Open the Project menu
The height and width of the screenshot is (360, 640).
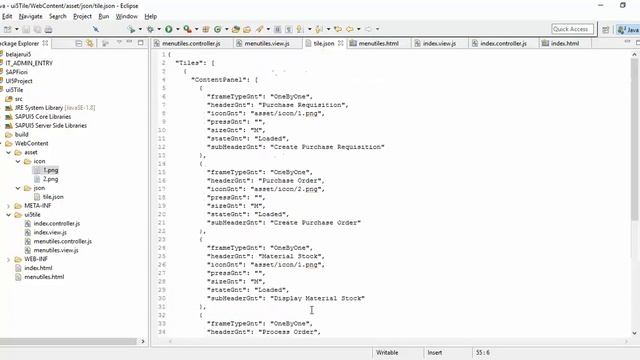click(82, 16)
